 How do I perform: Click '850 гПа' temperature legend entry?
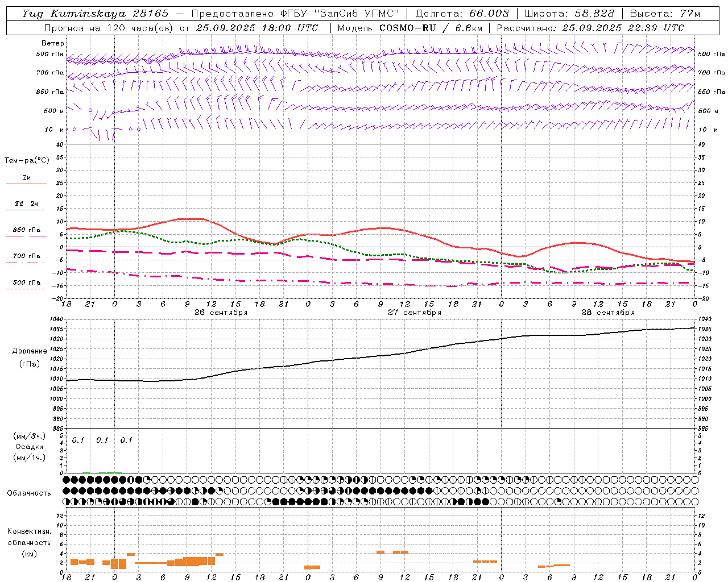(x=27, y=230)
